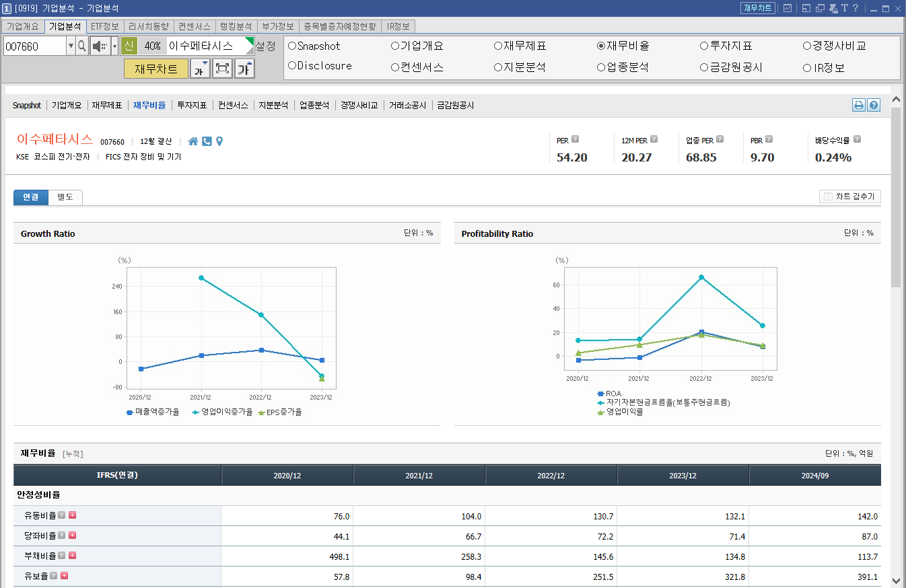Click the 이수페타시스 stock name box
The height and width of the screenshot is (588, 906).
[210, 46]
